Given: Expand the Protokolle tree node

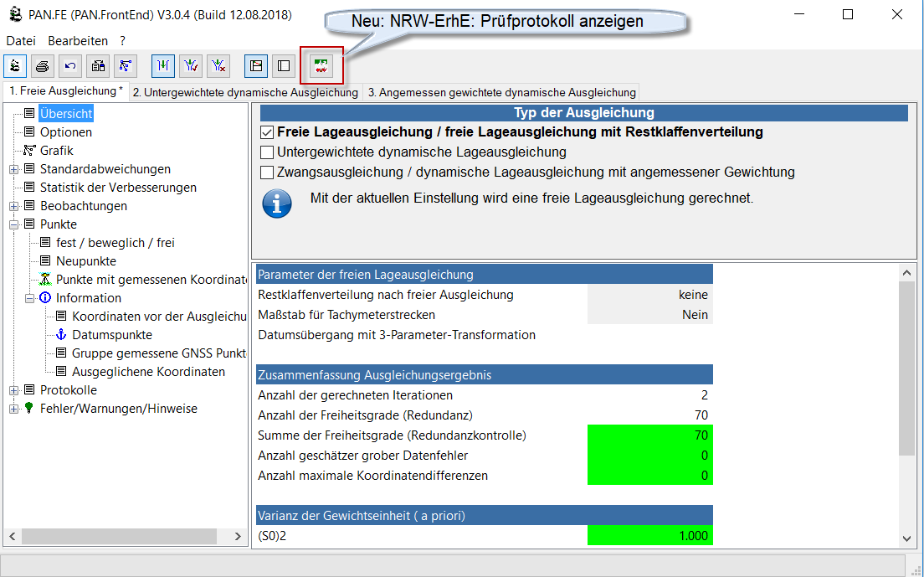Looking at the screenshot, I should pos(13,390).
